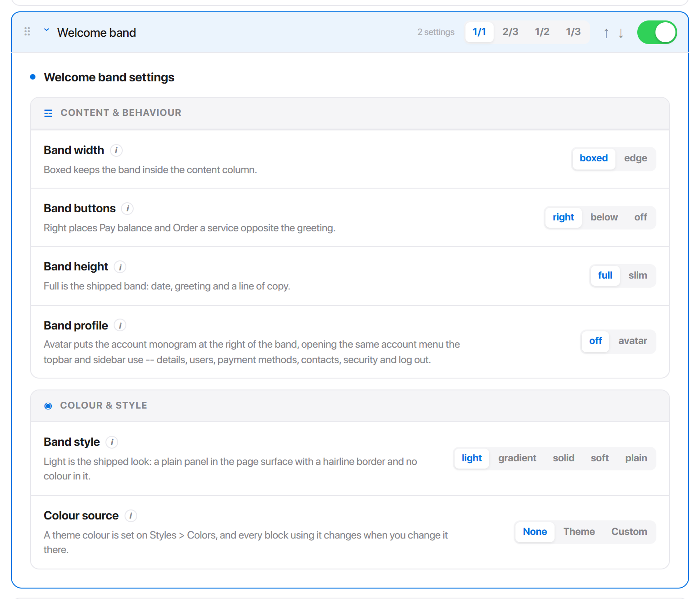Click the 'A theme colour is set' description
700x599 pixels.
(x=246, y=543)
